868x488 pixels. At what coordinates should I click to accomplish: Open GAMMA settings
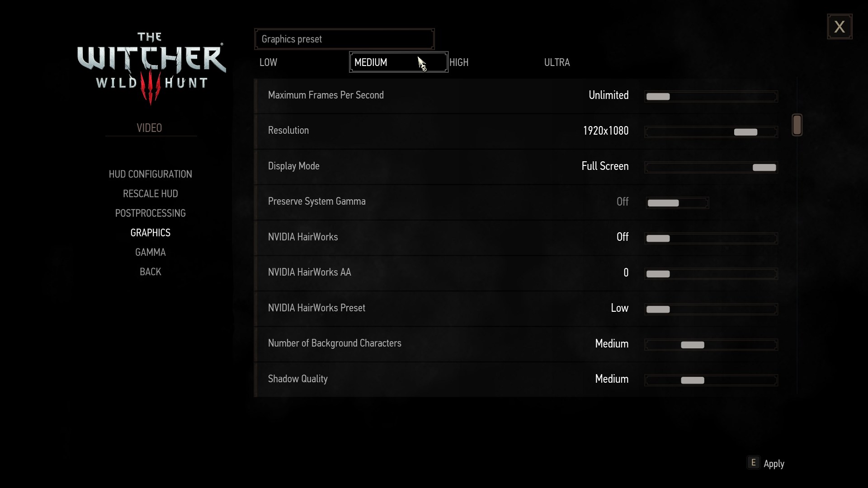[x=150, y=252]
